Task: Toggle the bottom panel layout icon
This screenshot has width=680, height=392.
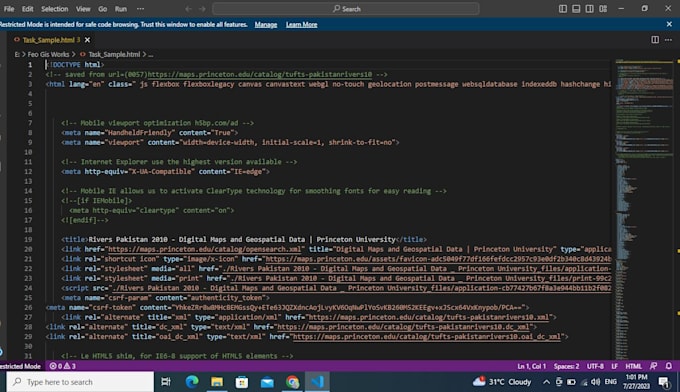Action: point(576,9)
